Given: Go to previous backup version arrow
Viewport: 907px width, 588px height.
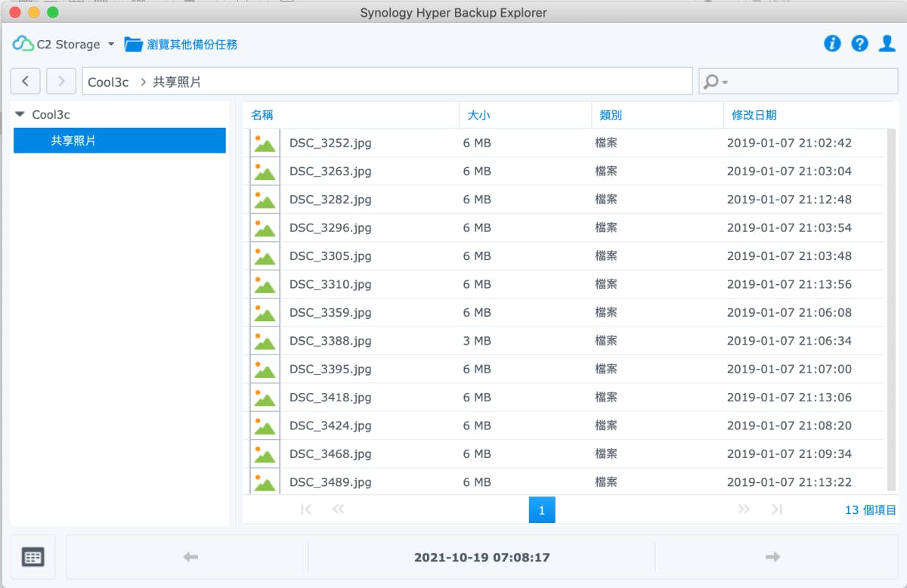Looking at the screenshot, I should point(190,557).
